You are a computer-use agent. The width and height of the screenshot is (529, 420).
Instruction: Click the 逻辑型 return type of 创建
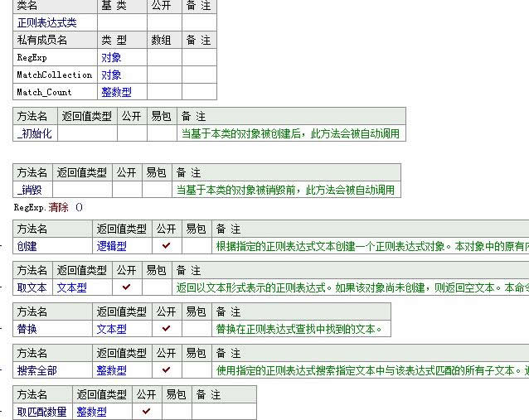click(x=112, y=246)
